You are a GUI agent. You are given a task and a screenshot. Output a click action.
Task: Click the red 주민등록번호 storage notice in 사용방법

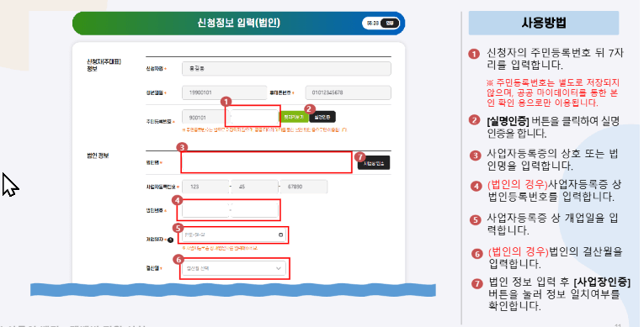point(552,92)
